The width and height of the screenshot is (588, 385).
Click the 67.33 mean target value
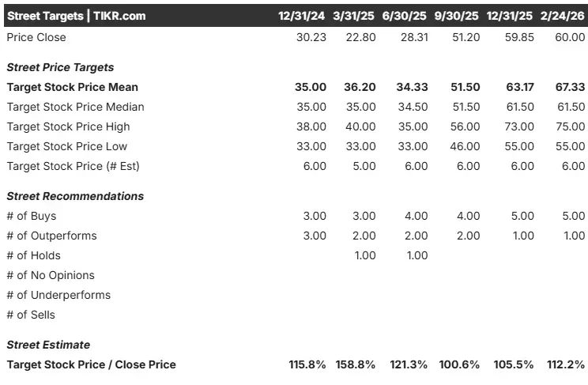pos(570,87)
